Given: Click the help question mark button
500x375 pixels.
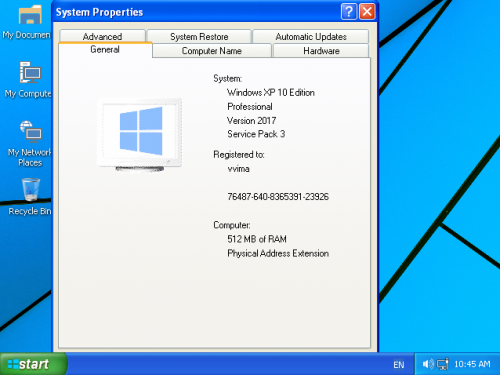Looking at the screenshot, I should 349,12.
